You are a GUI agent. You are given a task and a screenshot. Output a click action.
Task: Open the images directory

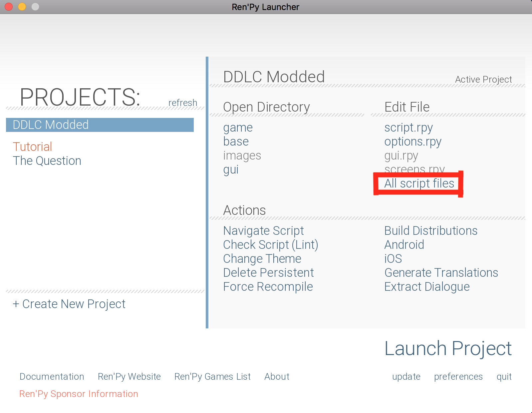pos(242,156)
